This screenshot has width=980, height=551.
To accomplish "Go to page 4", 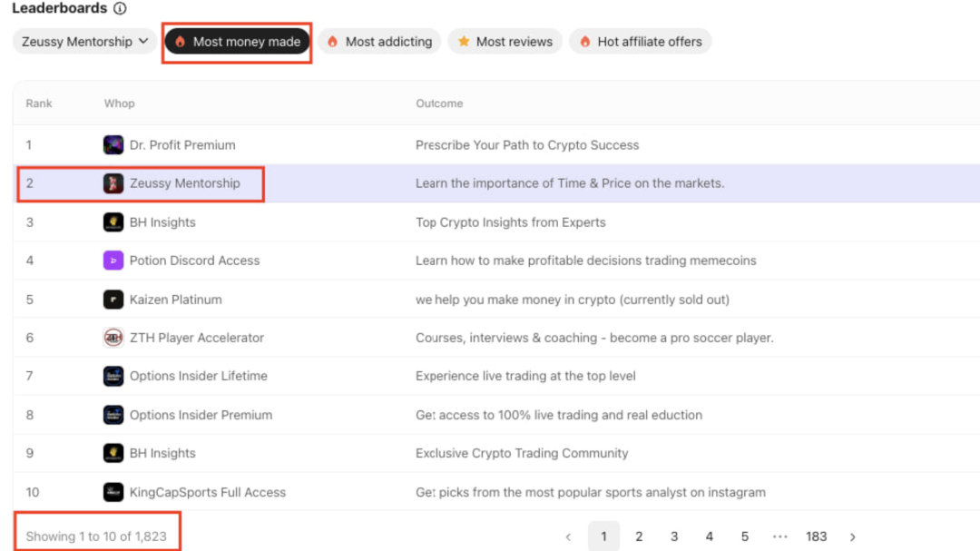I will coord(710,536).
